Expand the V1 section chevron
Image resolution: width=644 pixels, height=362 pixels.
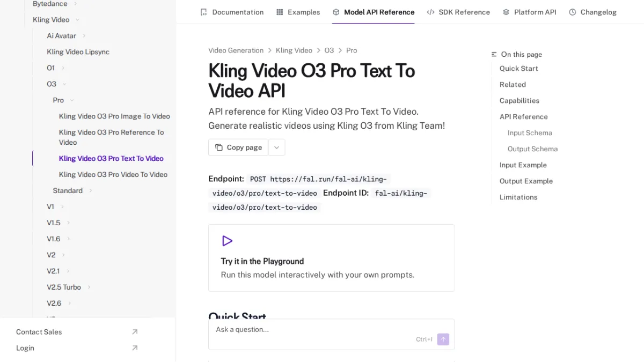pyautogui.click(x=62, y=207)
